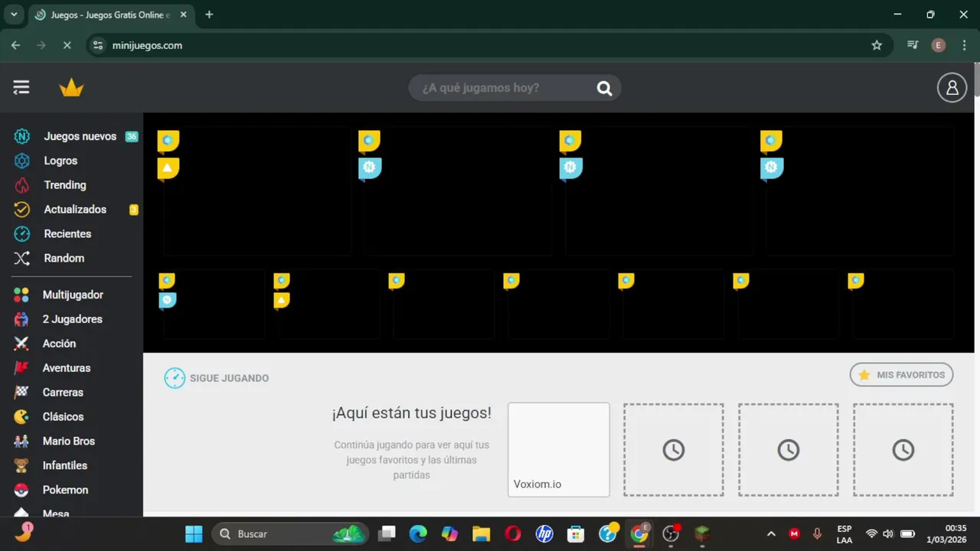Click the Actualizados checkmark icon
The width and height of the screenshot is (980, 551).
[x=22, y=210]
